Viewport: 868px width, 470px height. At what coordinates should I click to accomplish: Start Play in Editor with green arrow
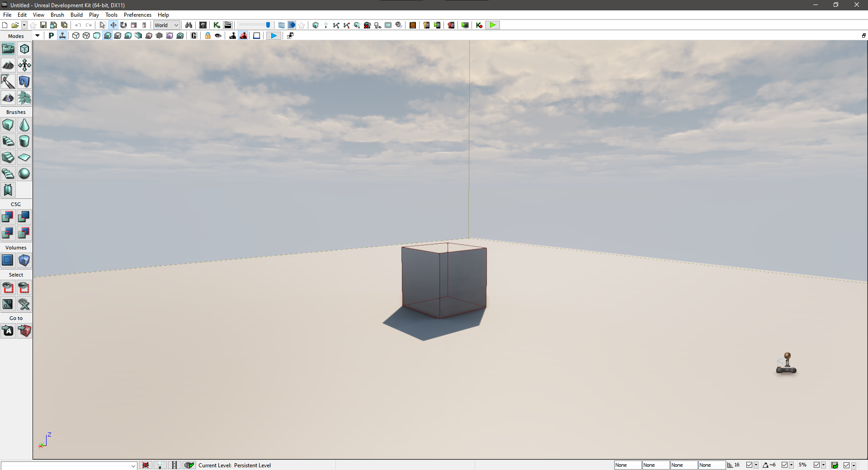click(x=492, y=25)
